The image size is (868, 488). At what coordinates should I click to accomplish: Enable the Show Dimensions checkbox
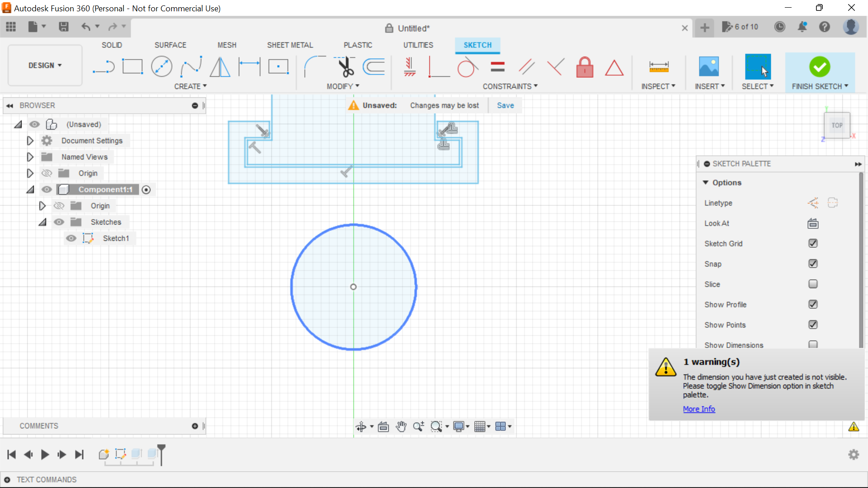point(813,344)
